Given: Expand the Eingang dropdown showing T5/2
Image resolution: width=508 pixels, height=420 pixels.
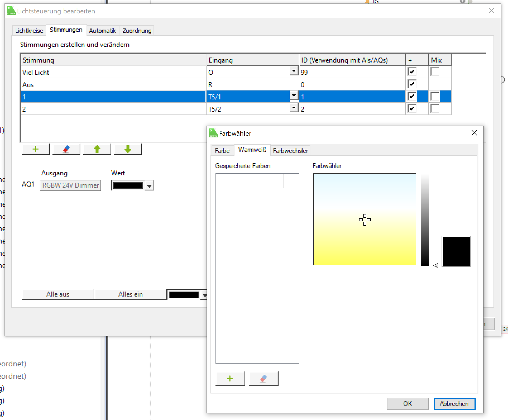Looking at the screenshot, I should [294, 108].
